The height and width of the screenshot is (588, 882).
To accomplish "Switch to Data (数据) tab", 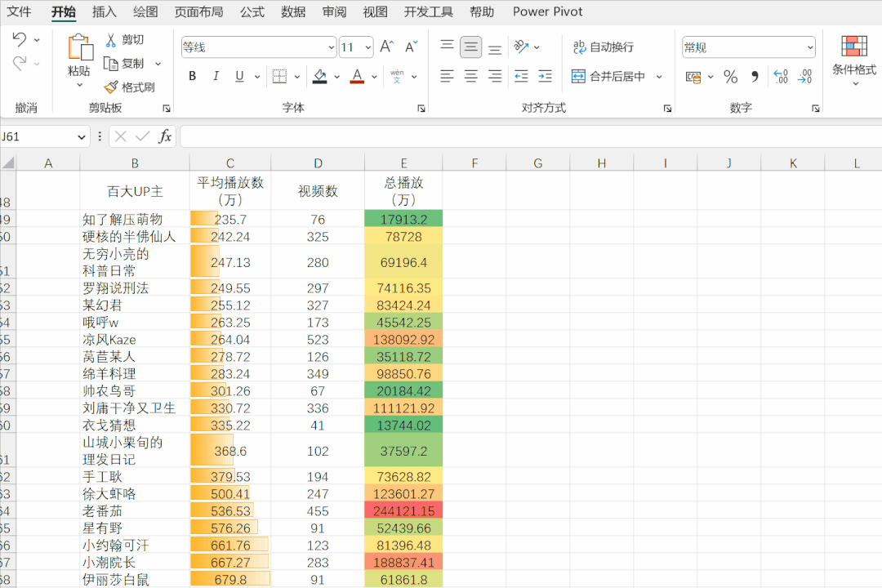I will point(293,11).
